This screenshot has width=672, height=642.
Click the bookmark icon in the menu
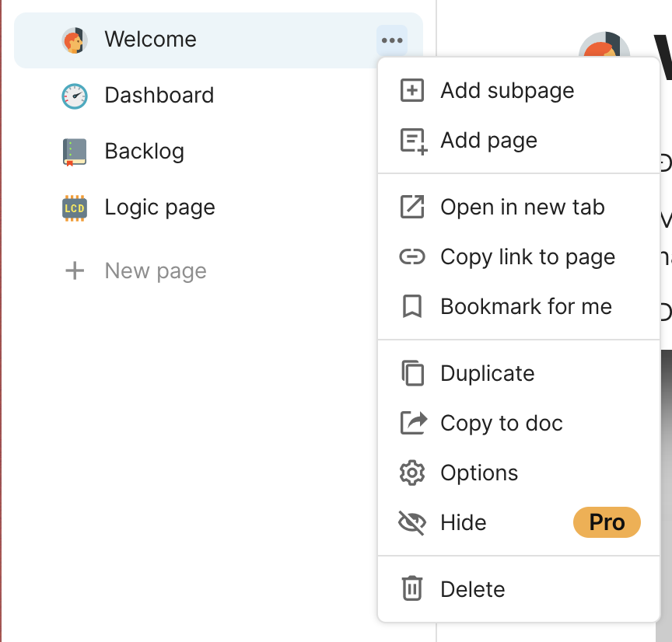[412, 306]
